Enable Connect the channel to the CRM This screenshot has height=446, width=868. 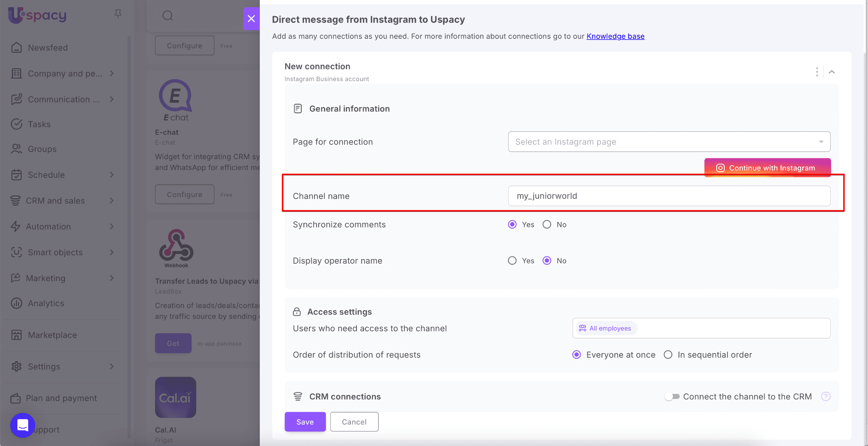tap(672, 396)
